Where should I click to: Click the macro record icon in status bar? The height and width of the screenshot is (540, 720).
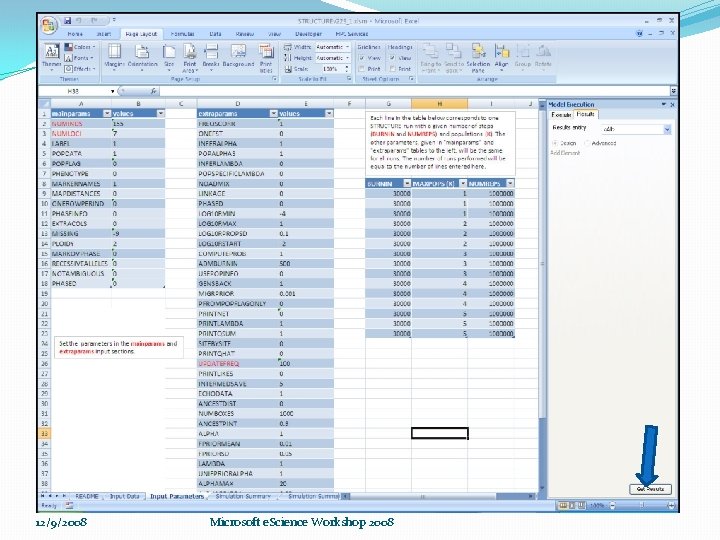click(69, 505)
